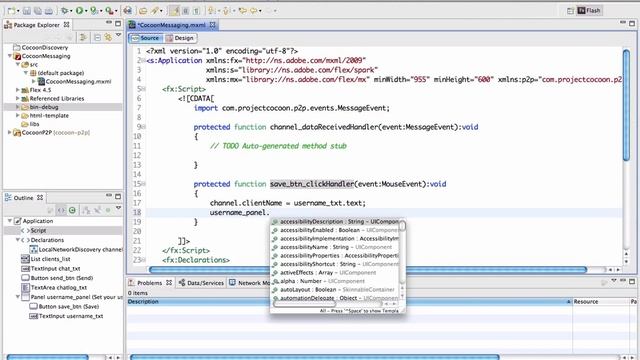Toggle the angle-brackets button in Outline toolbar
Image resolution: width=640 pixels, height=360 pixels.
point(61,210)
